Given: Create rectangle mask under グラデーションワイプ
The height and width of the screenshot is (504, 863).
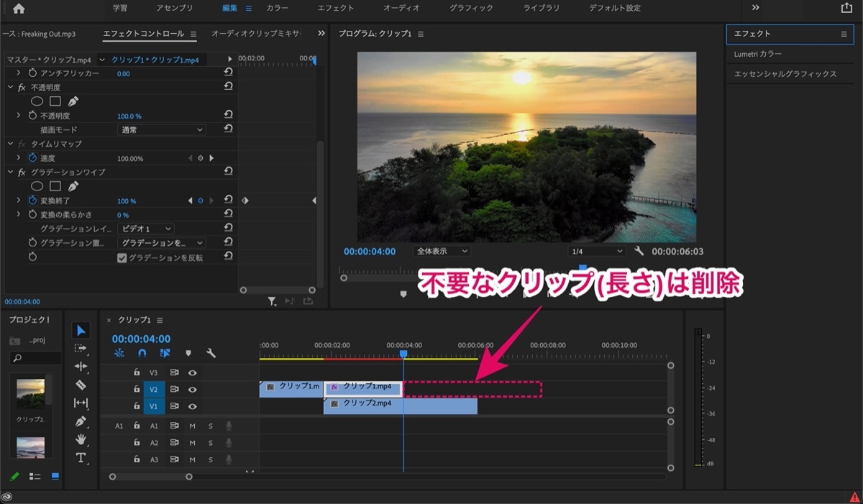Looking at the screenshot, I should point(55,186).
